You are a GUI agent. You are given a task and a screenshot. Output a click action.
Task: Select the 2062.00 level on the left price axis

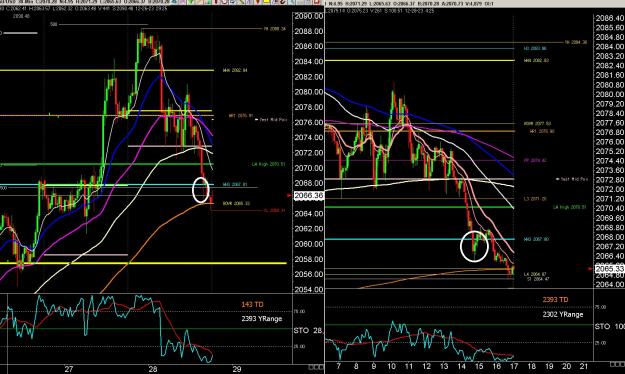pos(309,229)
